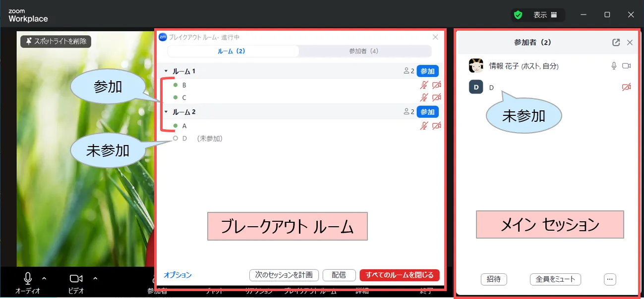Collapse the ルーム 2 room list
644x299 pixels.
(166, 112)
